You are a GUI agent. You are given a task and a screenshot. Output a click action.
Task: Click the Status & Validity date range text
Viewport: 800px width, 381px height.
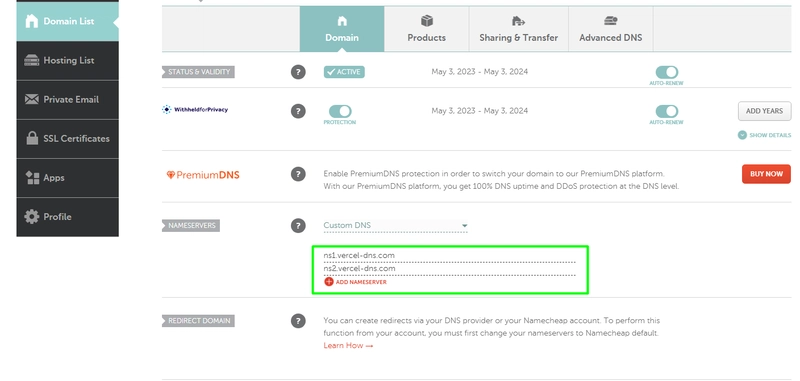click(x=480, y=72)
